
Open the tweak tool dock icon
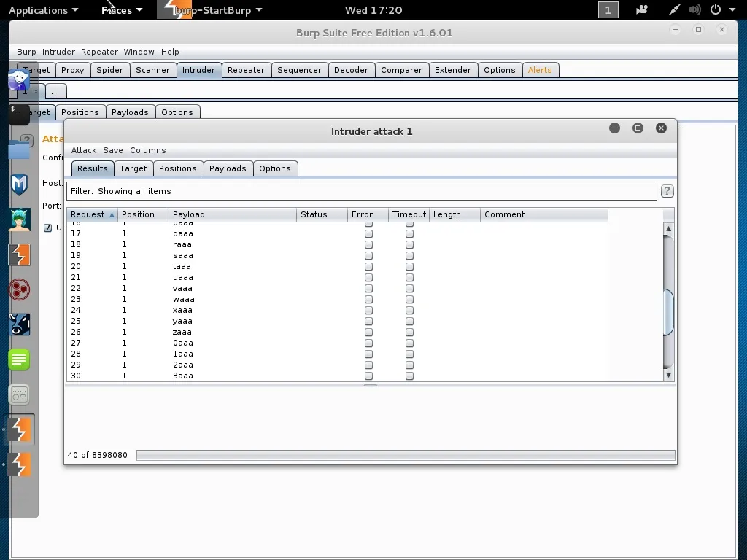(19, 394)
